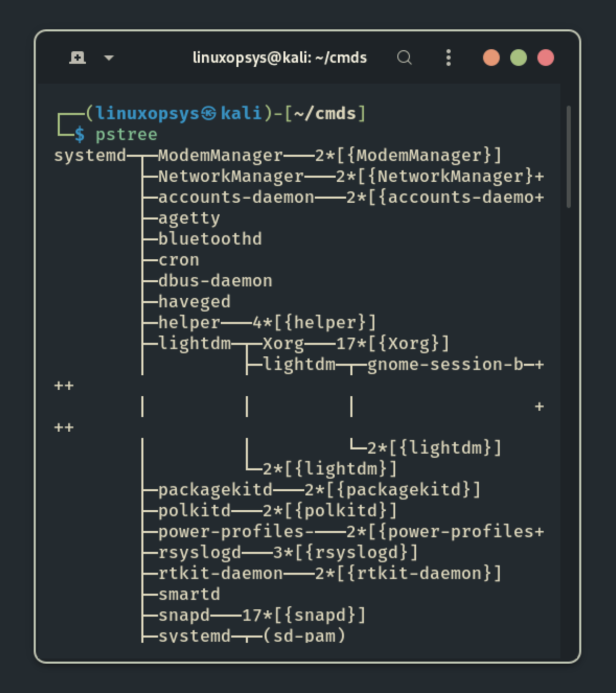Click the smartd process entry

(189, 594)
